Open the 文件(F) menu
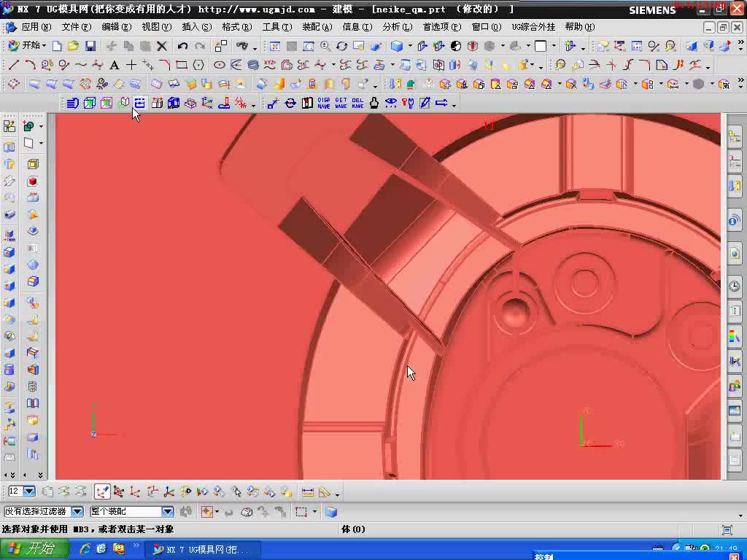747x560 pixels. coord(76,27)
